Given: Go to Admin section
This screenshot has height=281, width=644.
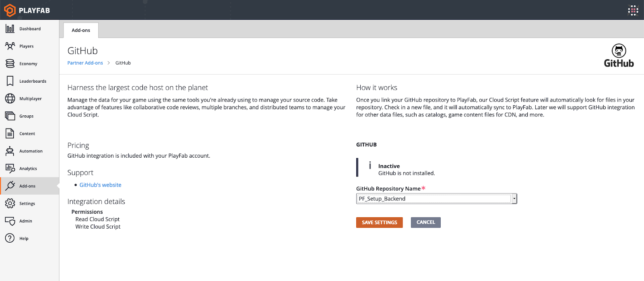Looking at the screenshot, I should [30, 221].
